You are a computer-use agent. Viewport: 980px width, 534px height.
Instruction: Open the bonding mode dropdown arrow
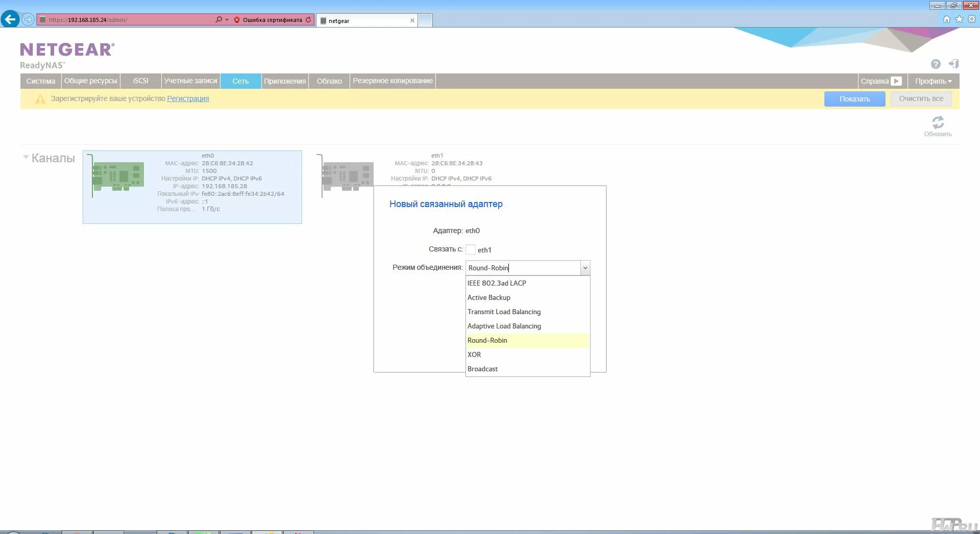tap(585, 268)
